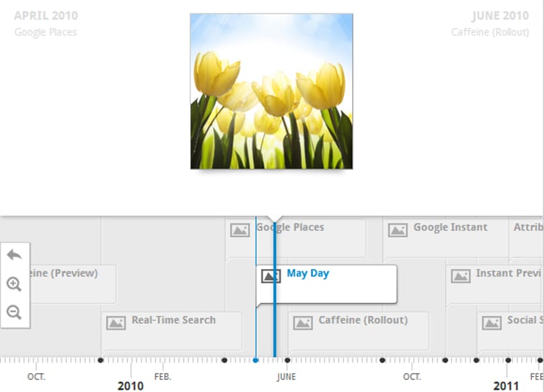544x392 pixels.
Task: Click the May Day image icon
Action: tap(271, 276)
